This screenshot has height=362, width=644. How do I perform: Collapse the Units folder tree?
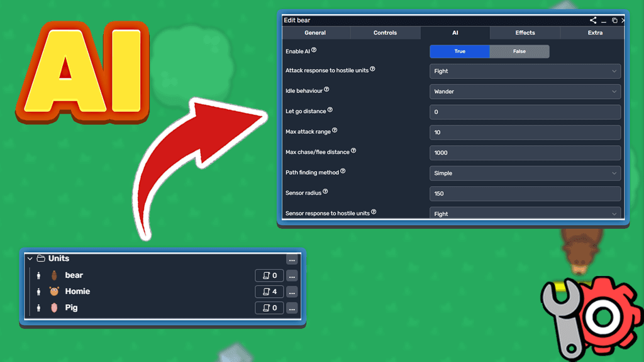point(29,258)
